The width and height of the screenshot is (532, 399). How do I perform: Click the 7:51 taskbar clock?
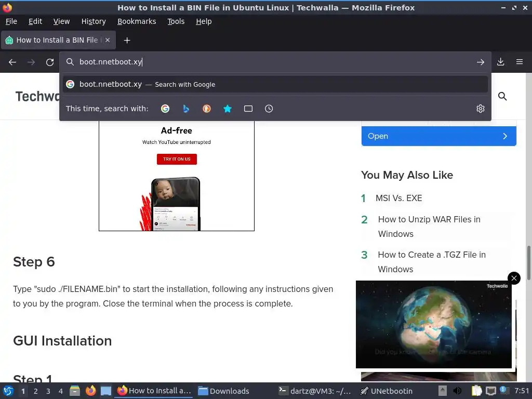click(x=522, y=391)
